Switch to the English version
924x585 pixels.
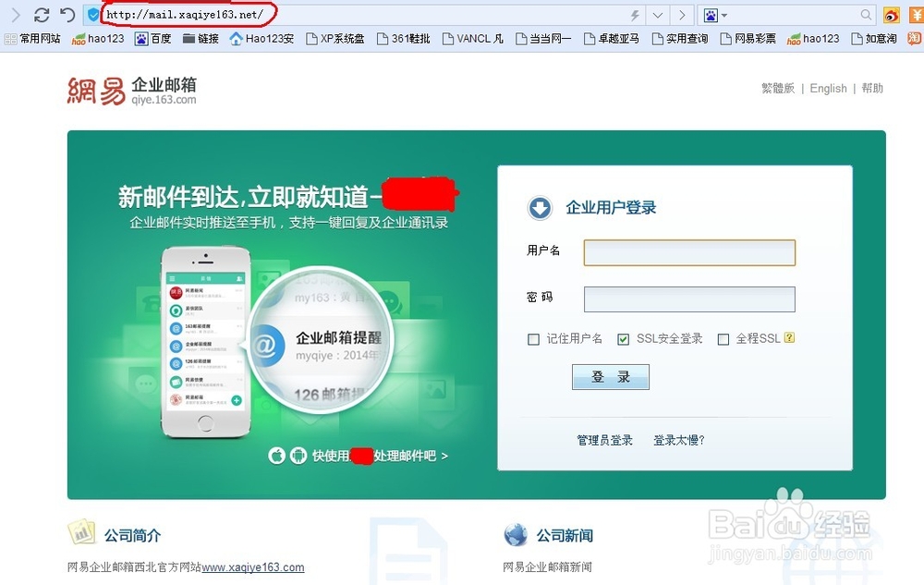(x=828, y=88)
